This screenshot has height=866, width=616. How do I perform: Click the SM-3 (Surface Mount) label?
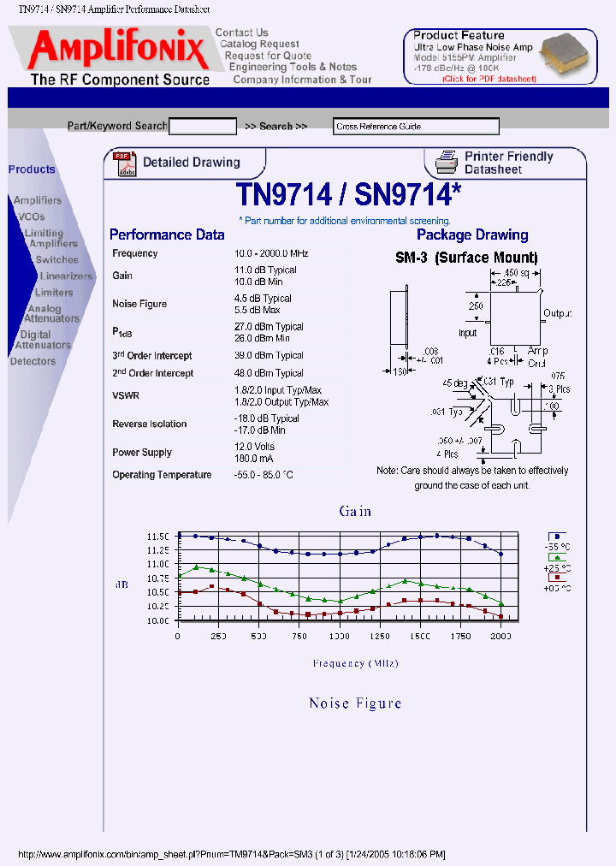[466, 258]
